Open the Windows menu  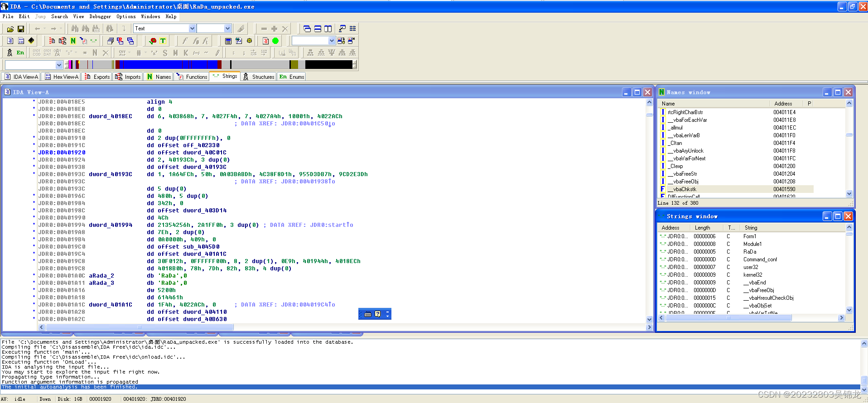pos(150,16)
